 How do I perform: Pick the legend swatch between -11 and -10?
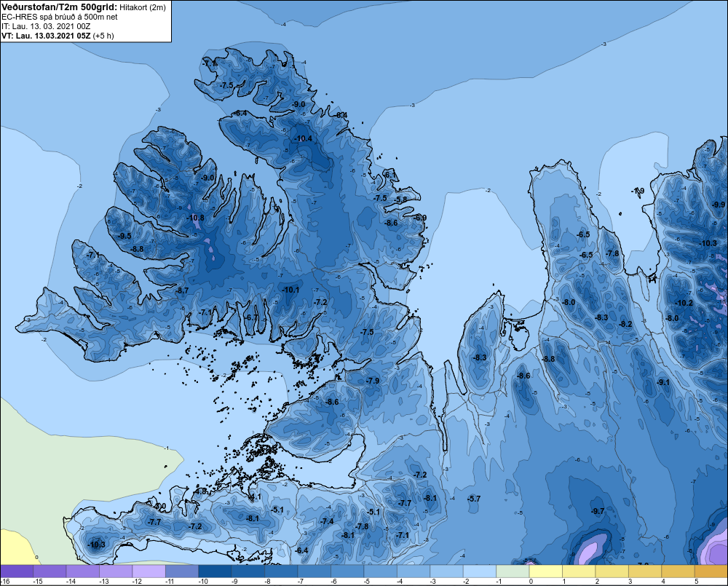pyautogui.click(x=181, y=571)
